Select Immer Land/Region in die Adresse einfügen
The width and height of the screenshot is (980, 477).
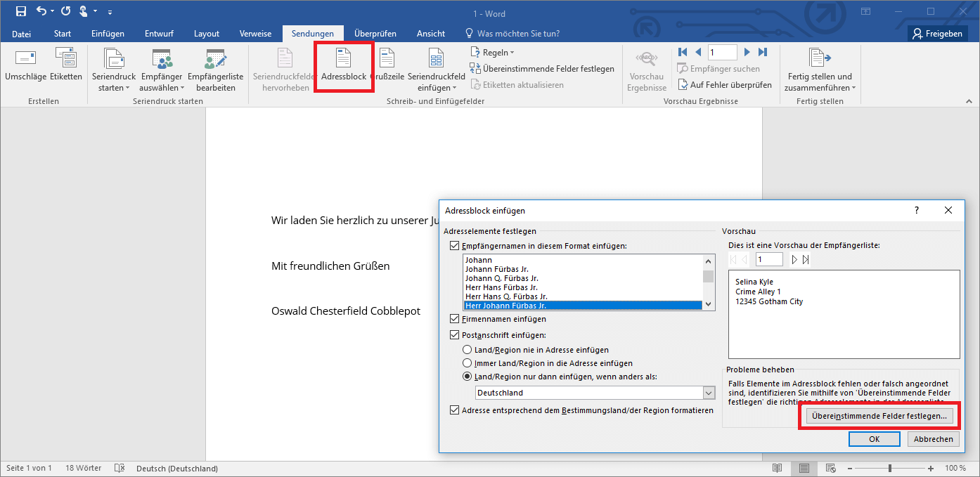pos(467,363)
